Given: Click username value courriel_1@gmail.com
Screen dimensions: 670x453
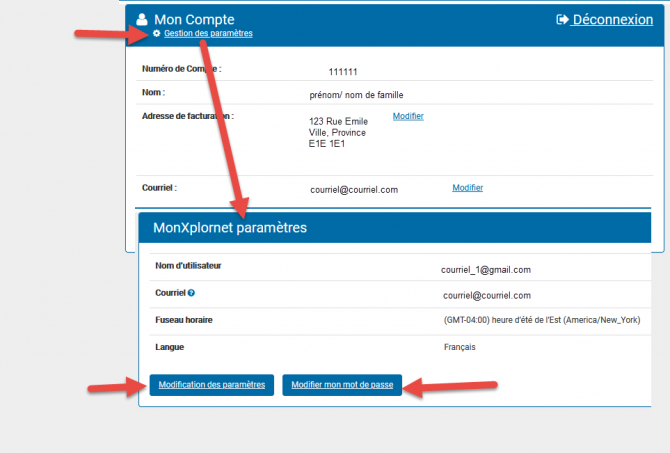Looking at the screenshot, I should [x=486, y=270].
